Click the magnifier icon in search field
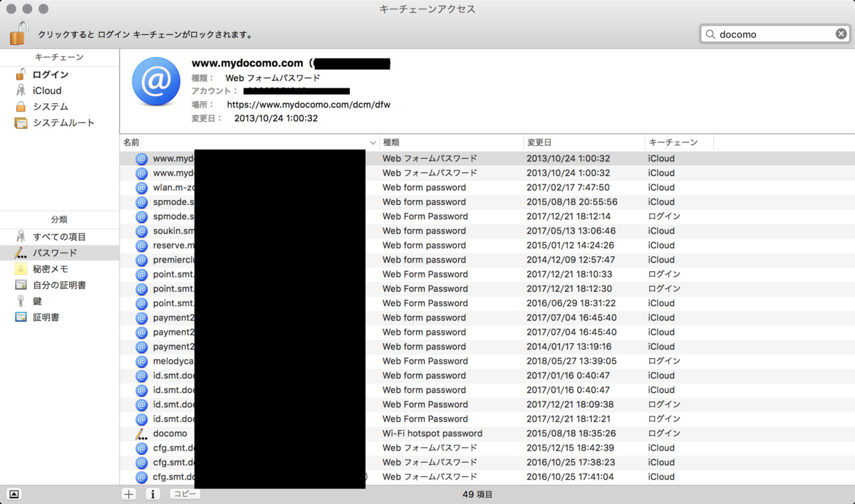Viewport: 855px width, 504px height. pyautogui.click(x=710, y=33)
